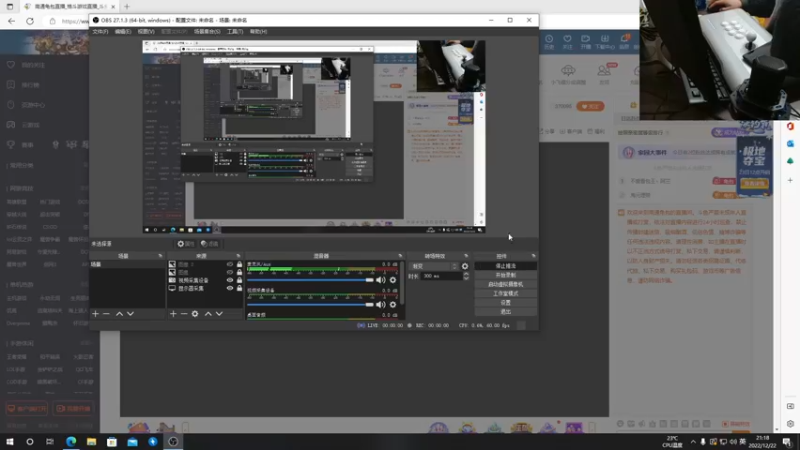
Task: Open the Office icon in Edge sidebar
Action: [x=790, y=127]
